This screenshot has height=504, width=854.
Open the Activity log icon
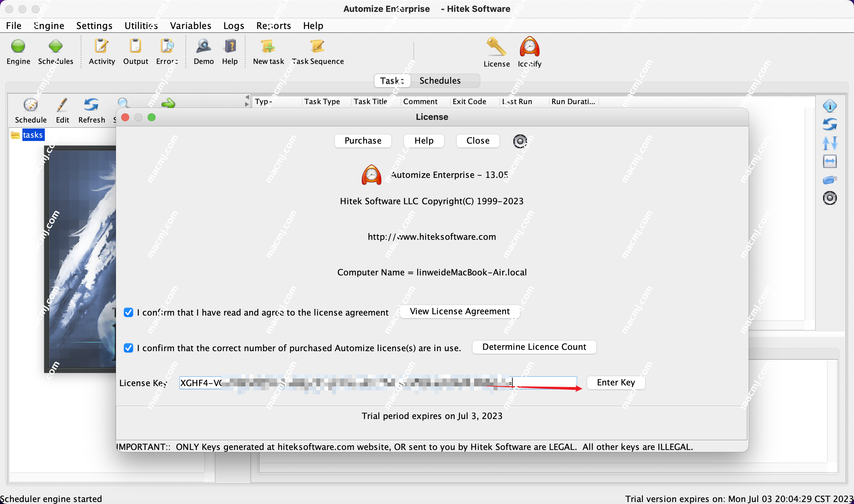[101, 46]
